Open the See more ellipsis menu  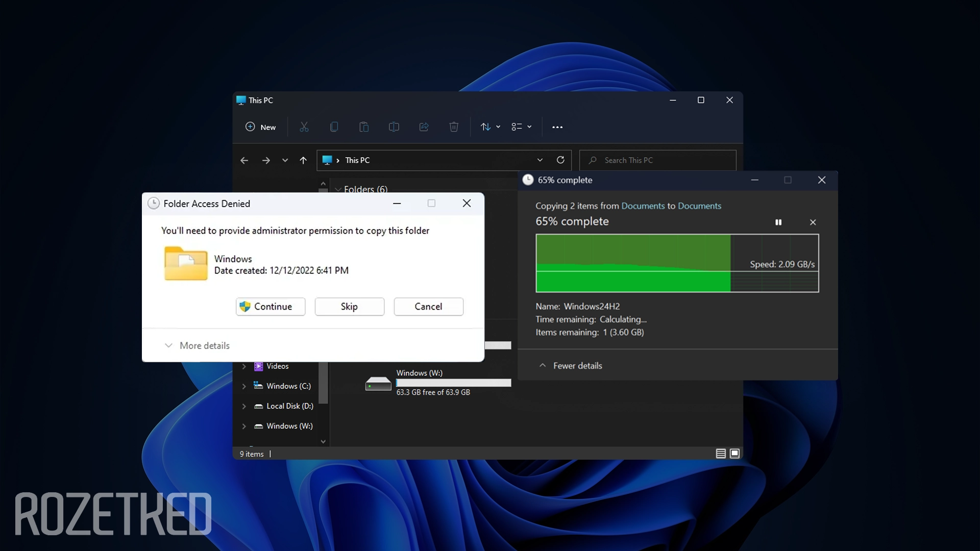coord(557,127)
